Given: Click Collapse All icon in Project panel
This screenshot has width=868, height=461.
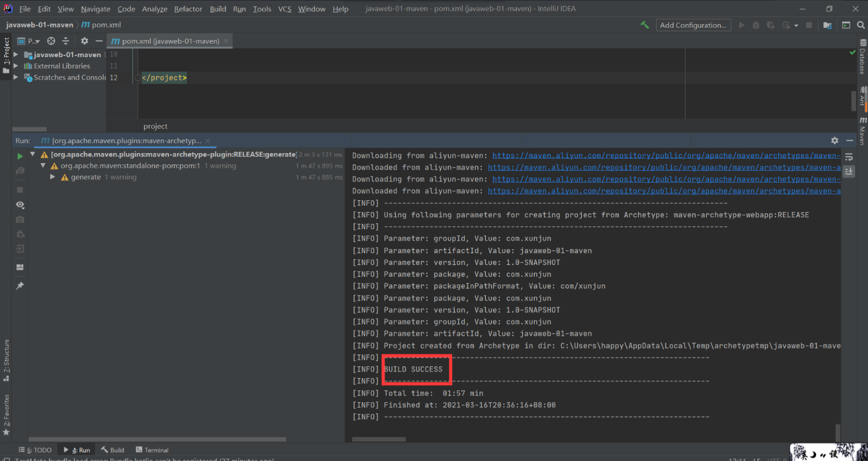Looking at the screenshot, I should coord(65,41).
